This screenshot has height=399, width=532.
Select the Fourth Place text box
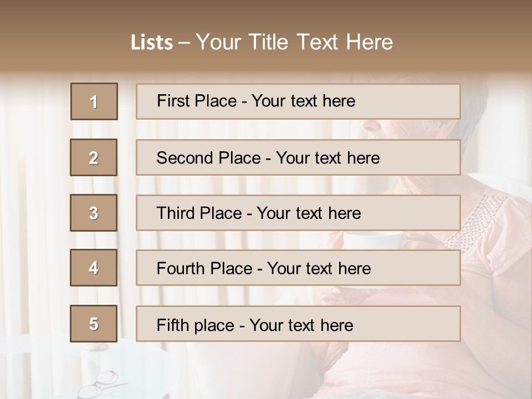pos(298,268)
